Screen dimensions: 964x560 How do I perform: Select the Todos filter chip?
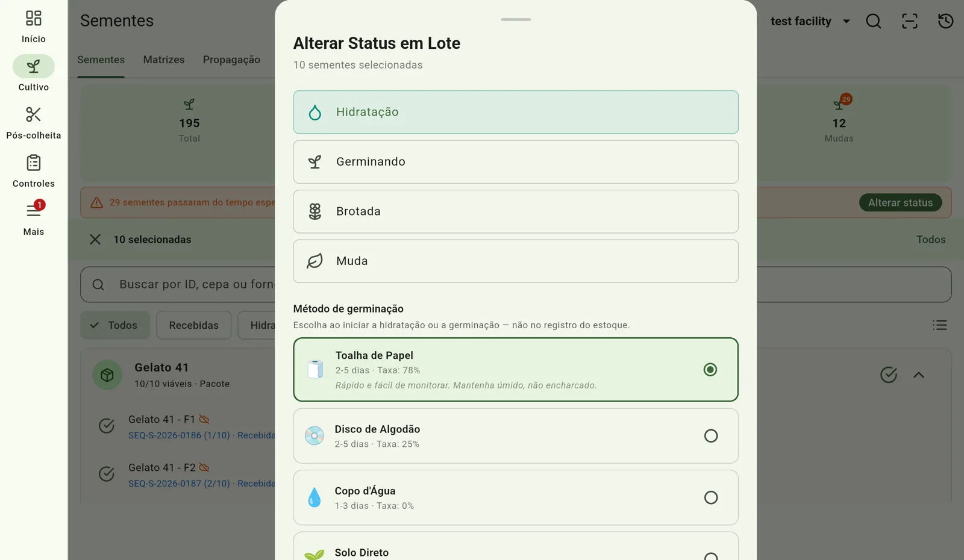pyautogui.click(x=115, y=325)
